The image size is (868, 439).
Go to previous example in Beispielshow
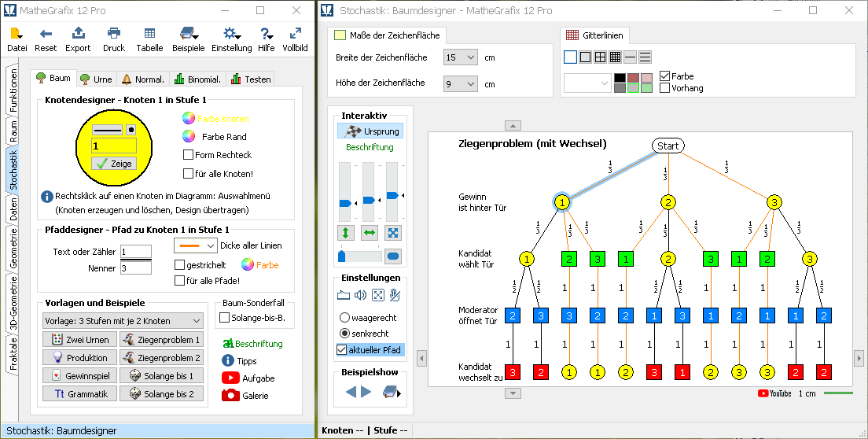point(351,392)
